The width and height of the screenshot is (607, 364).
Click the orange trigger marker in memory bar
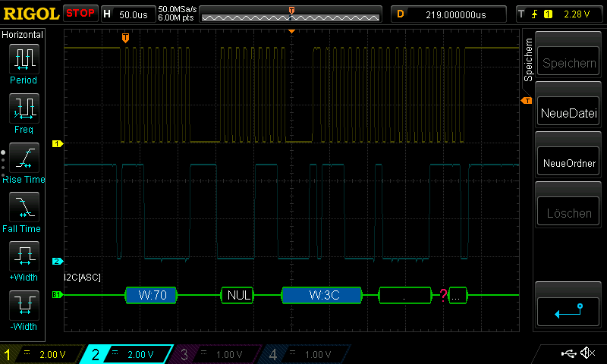[291, 11]
